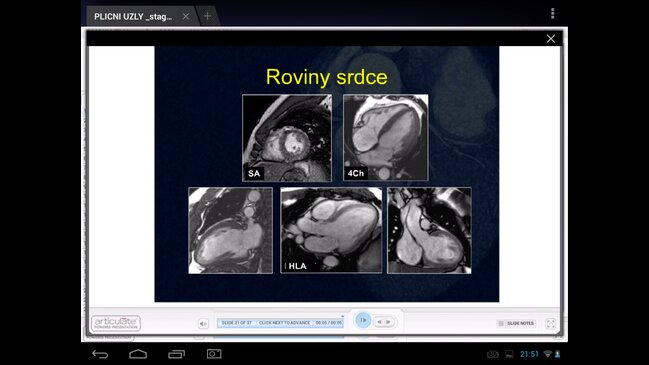Open Android recent apps

click(176, 354)
